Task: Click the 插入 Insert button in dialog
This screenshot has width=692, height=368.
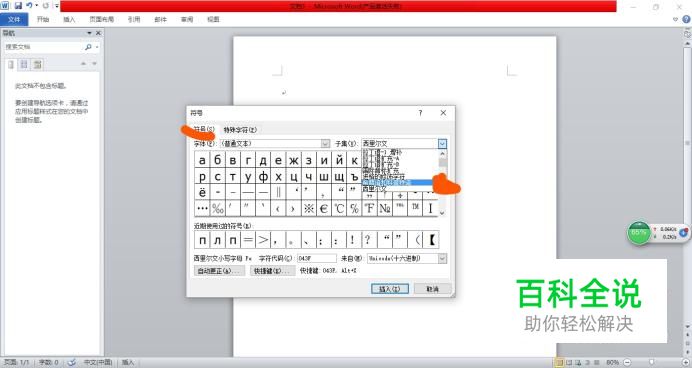Action: click(390, 289)
